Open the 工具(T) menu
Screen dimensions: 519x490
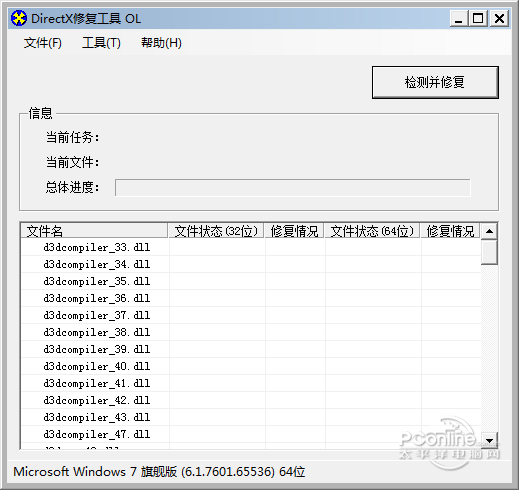point(101,43)
